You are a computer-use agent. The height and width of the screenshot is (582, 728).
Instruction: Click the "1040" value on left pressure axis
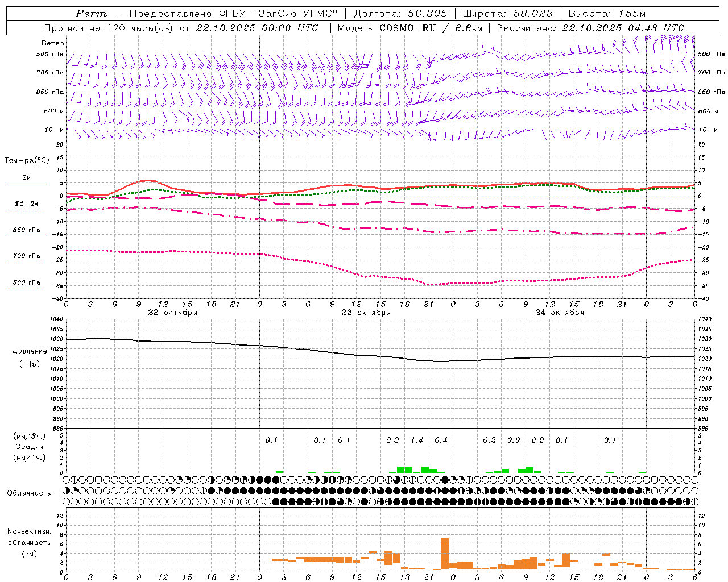(x=56, y=319)
